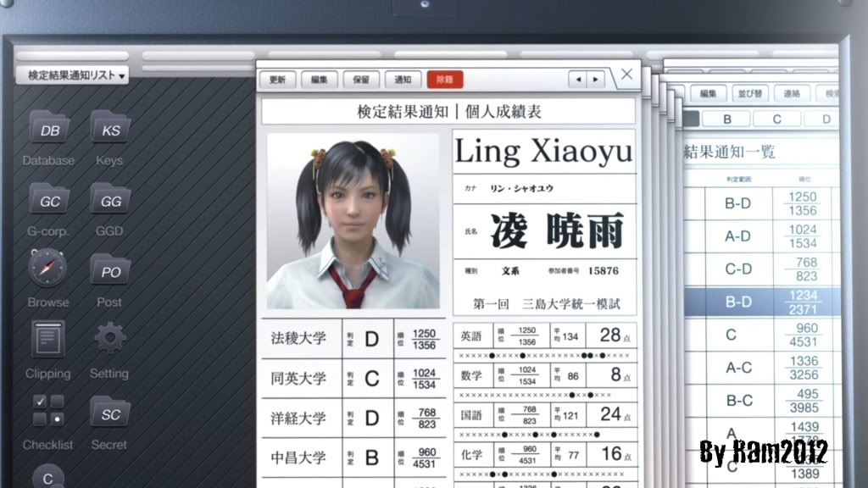
Task: Click 編集 in the 結果通知一覧 window
Action: point(708,93)
